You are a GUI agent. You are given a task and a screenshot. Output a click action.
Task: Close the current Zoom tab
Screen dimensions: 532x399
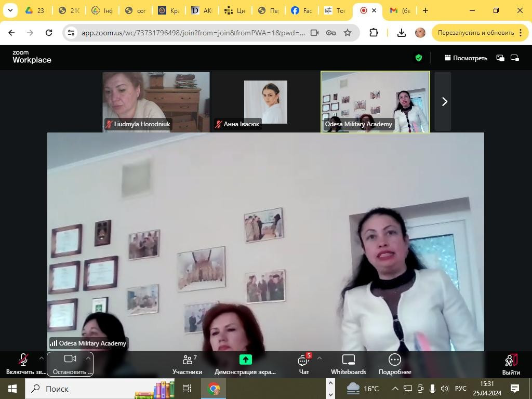point(374,10)
